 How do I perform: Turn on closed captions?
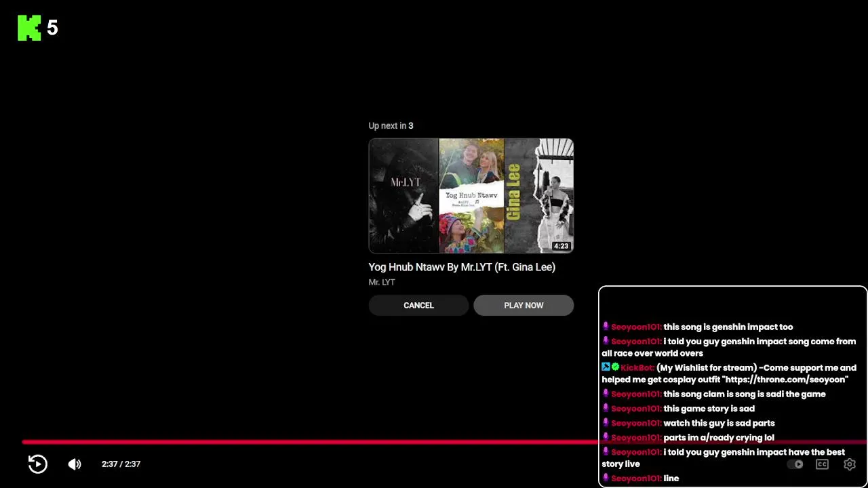coord(822,464)
